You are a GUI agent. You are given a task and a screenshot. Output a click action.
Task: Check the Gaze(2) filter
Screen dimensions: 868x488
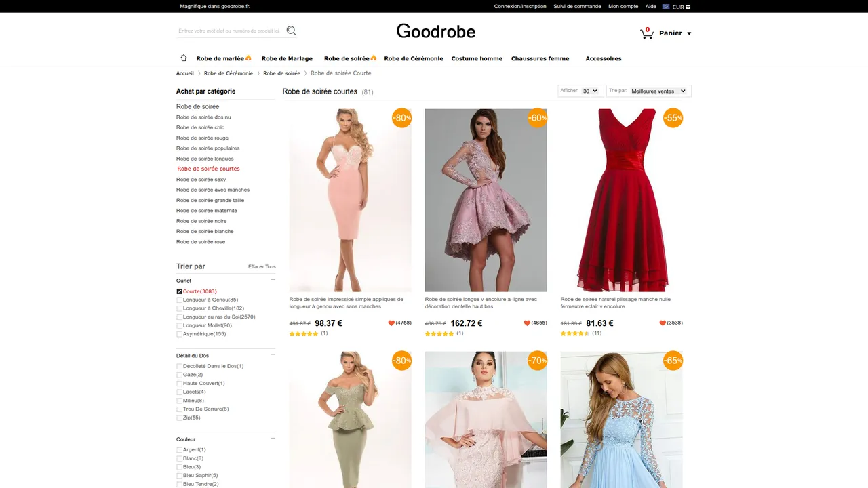[x=180, y=375]
